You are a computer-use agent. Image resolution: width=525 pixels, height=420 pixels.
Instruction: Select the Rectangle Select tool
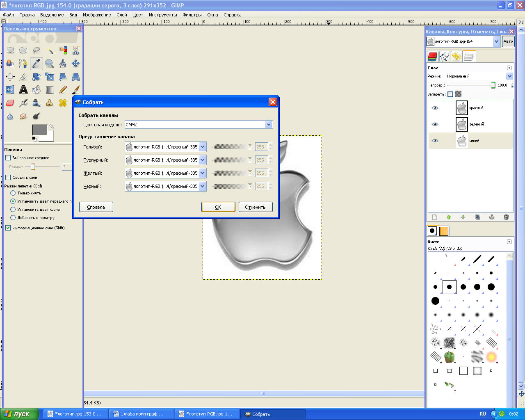pos(10,50)
